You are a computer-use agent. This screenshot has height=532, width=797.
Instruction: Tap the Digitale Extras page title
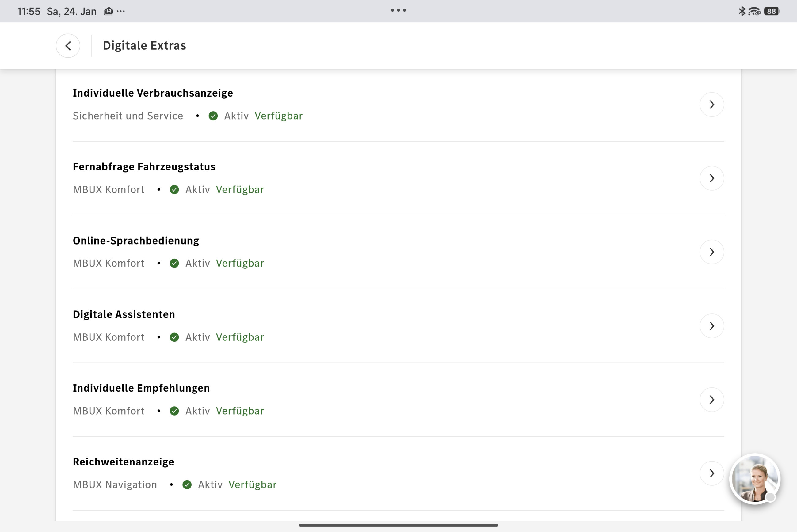point(144,45)
